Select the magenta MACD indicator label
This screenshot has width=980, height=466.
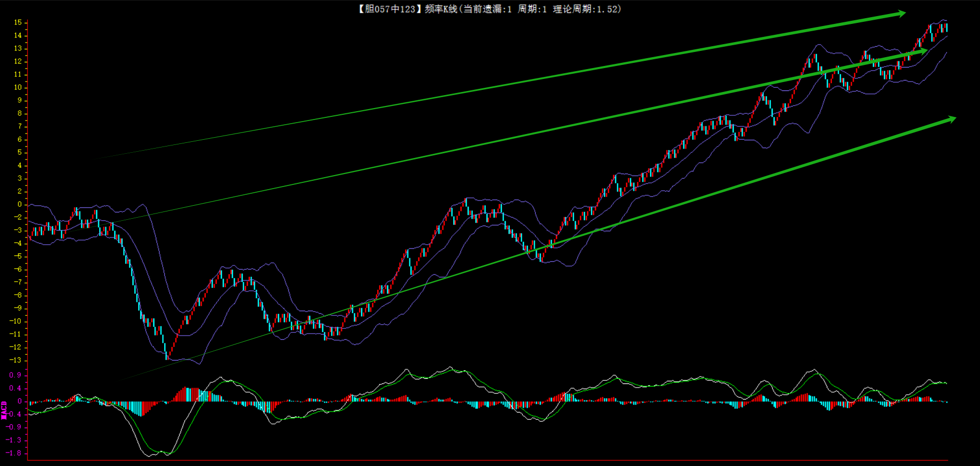click(x=4, y=410)
